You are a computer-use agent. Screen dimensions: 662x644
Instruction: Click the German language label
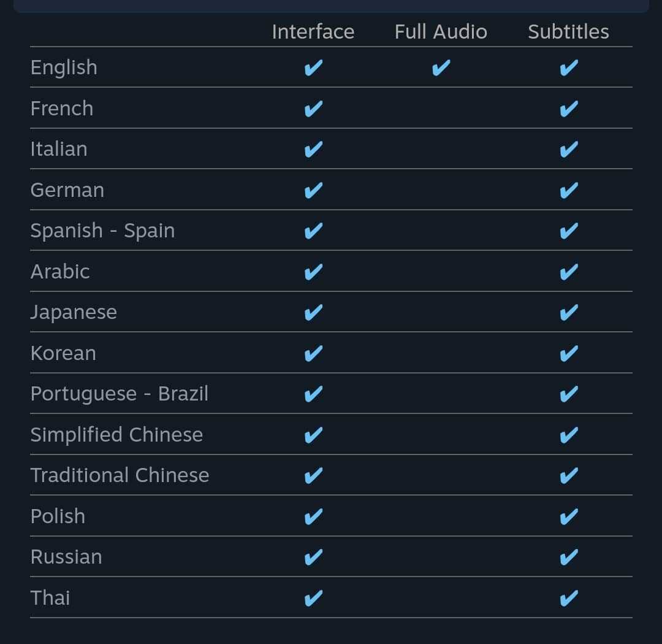67,190
